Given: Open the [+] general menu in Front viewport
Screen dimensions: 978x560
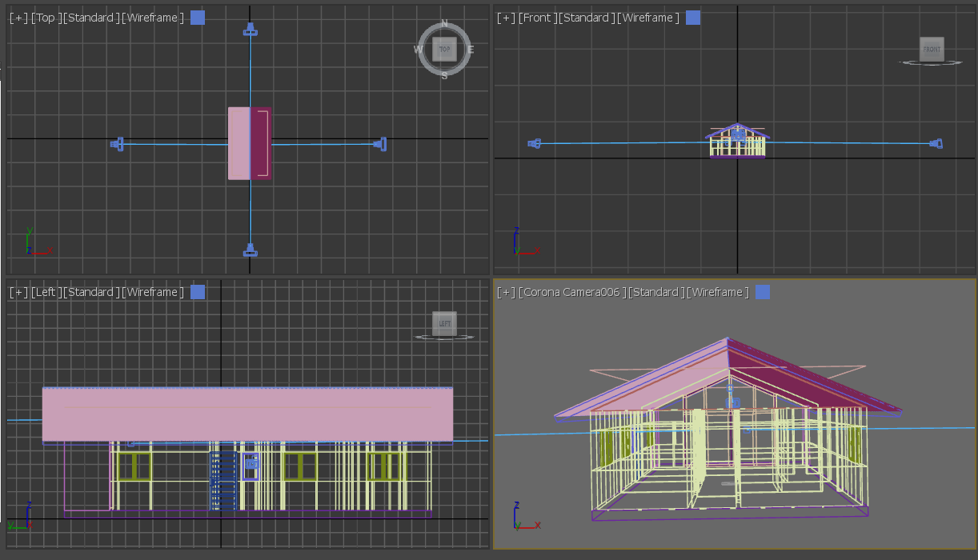Looking at the screenshot, I should 506,18.
